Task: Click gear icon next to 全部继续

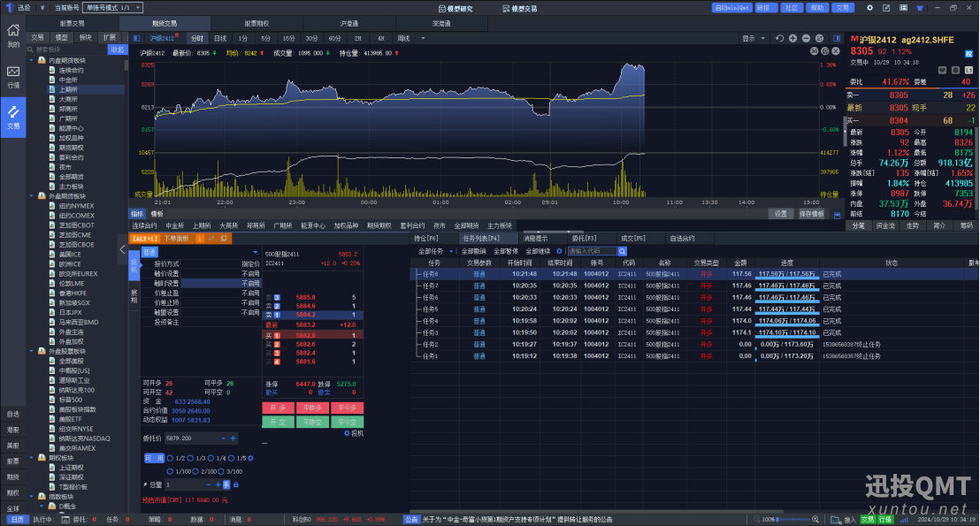Action: [559, 251]
